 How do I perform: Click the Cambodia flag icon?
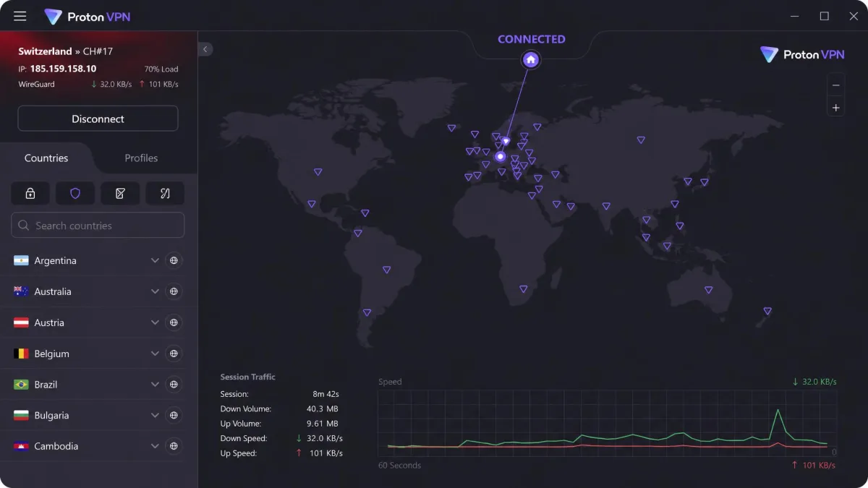[21, 446]
